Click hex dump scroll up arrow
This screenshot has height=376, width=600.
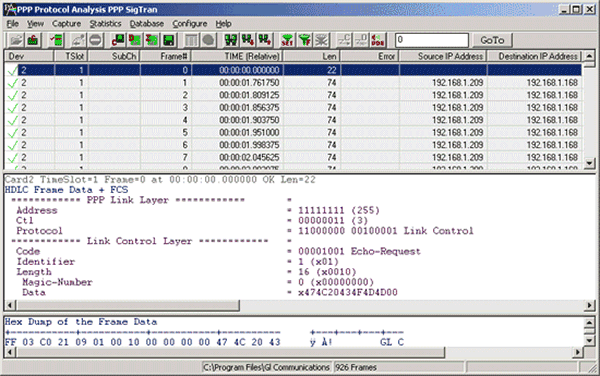point(590,322)
